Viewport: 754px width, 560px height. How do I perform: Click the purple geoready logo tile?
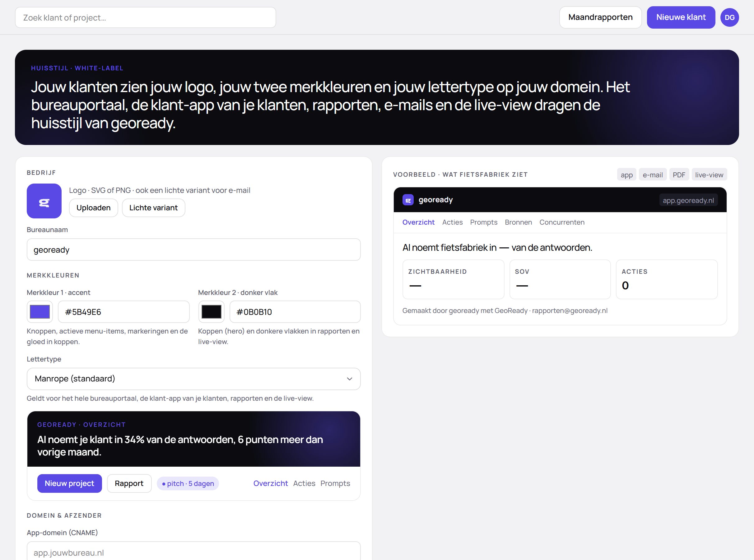point(44,201)
